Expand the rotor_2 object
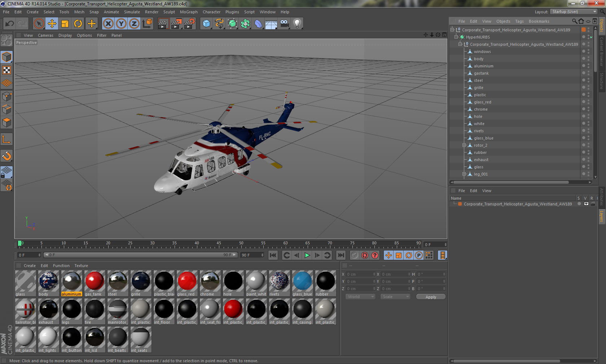The image size is (606, 364). pos(464,145)
